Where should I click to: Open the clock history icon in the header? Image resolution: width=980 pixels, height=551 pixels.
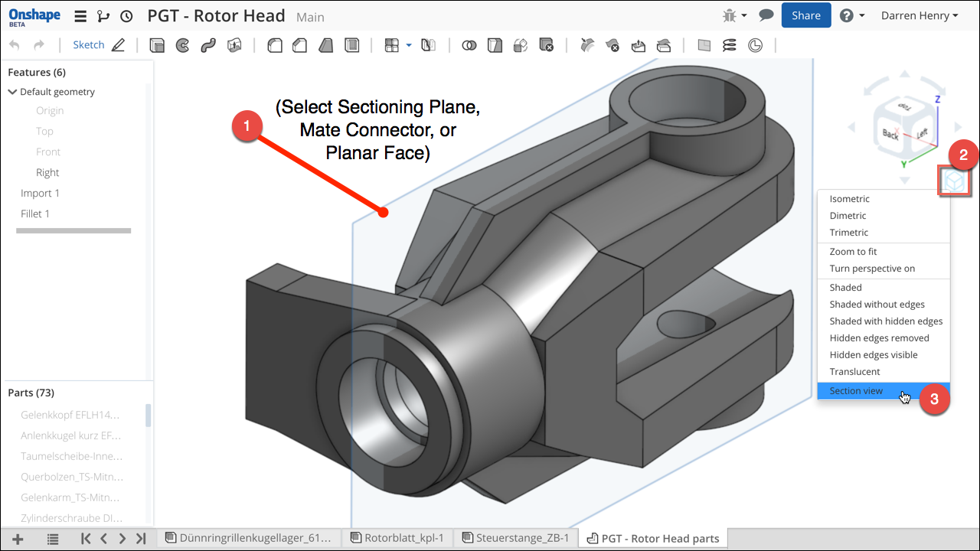(x=126, y=15)
